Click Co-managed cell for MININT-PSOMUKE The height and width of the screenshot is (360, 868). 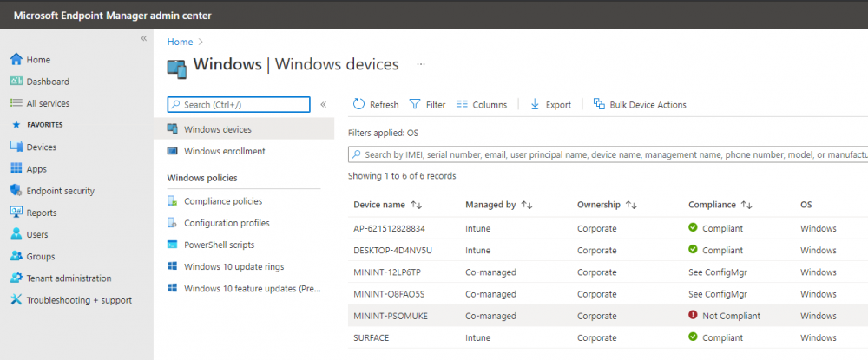(490, 316)
